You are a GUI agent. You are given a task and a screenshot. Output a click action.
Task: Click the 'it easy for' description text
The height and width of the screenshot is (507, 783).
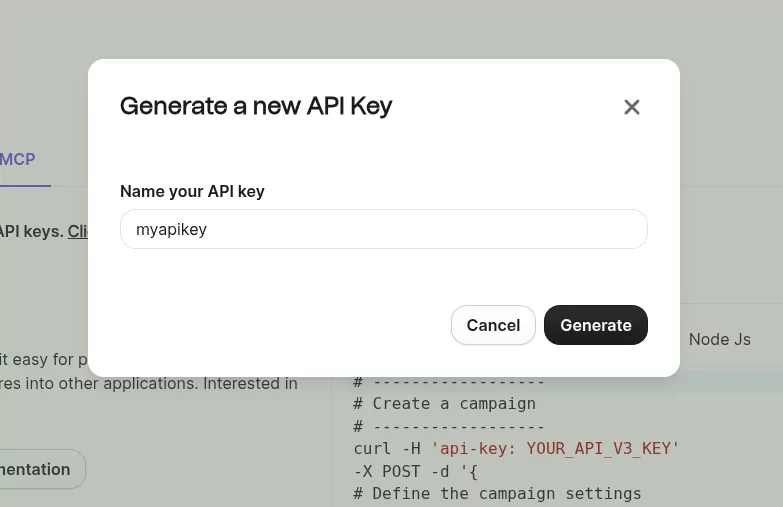[x=42, y=360]
